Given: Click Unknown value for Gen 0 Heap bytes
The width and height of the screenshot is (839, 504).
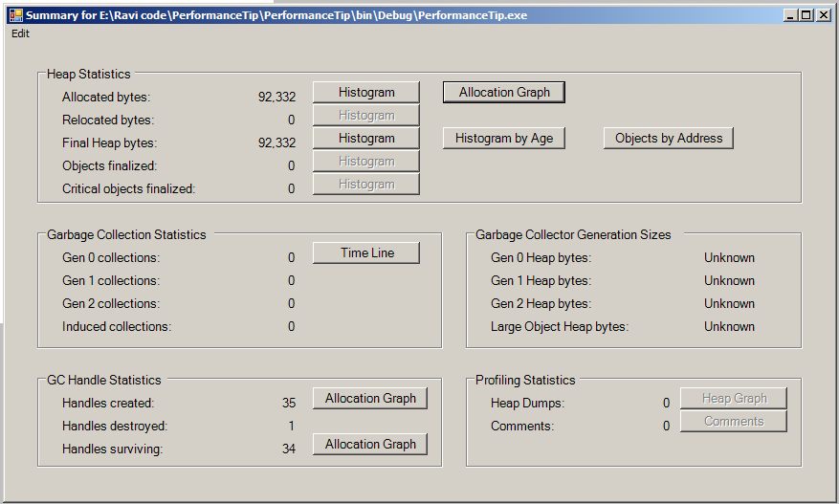Looking at the screenshot, I should (729, 257).
